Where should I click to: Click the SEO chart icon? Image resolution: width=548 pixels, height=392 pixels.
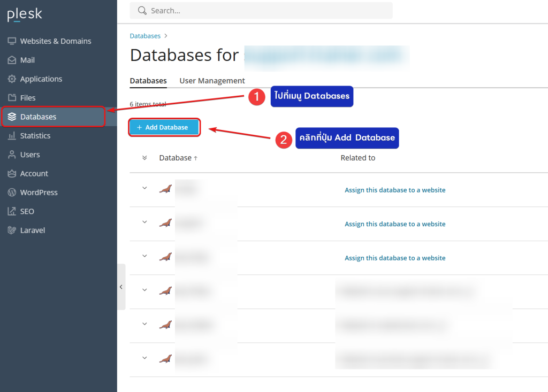(12, 212)
